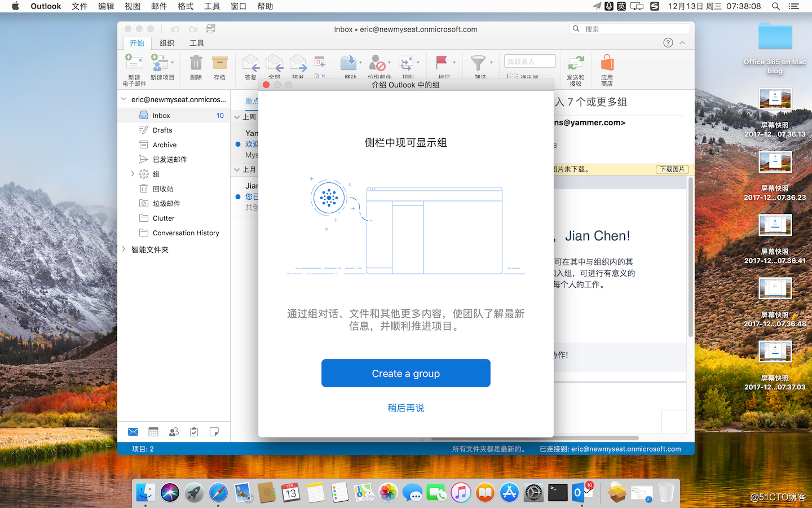Click the Outlook icon in Dock
Screen dimensions: 812x508
(582, 493)
